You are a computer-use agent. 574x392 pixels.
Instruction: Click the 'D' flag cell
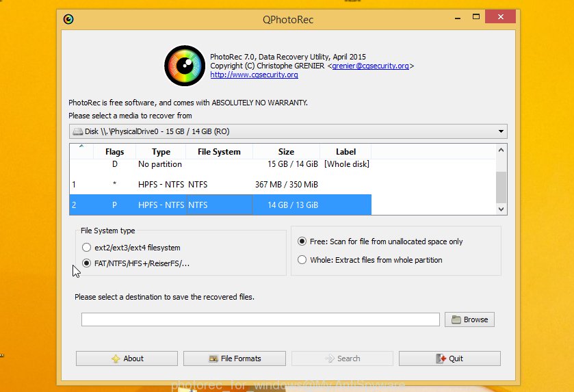coord(114,164)
